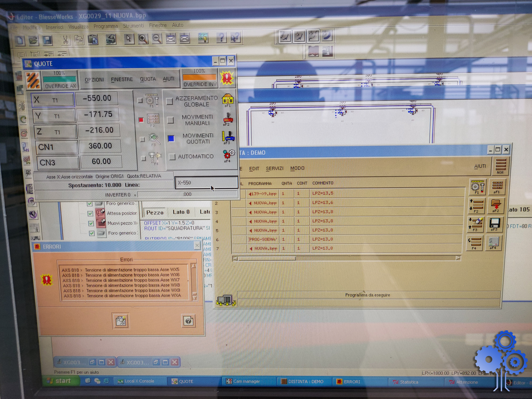The height and width of the screenshot is (399, 532).
Task: Click the sF3 floppy save icon in DISTINTA
Action: [494, 224]
